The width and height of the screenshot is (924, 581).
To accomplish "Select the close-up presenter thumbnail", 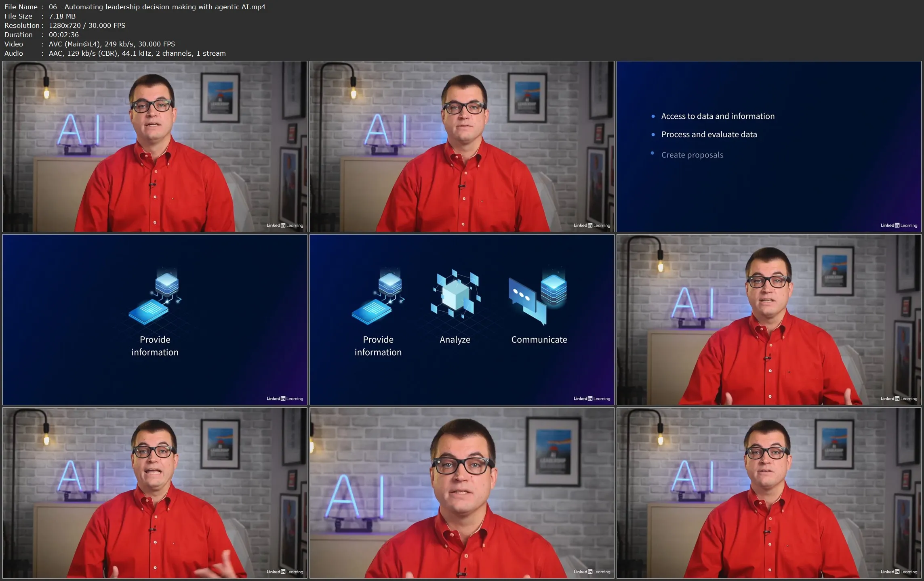I will coord(461,493).
